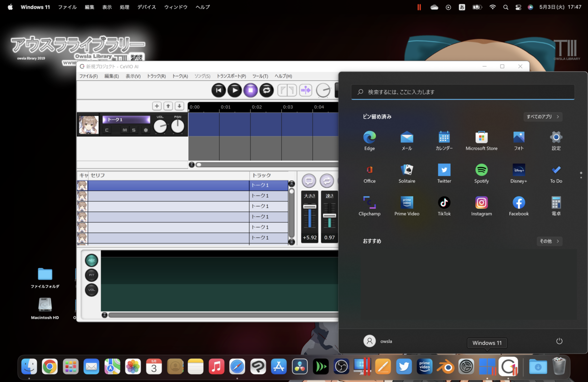Mute the トーク1 track

pos(125,130)
